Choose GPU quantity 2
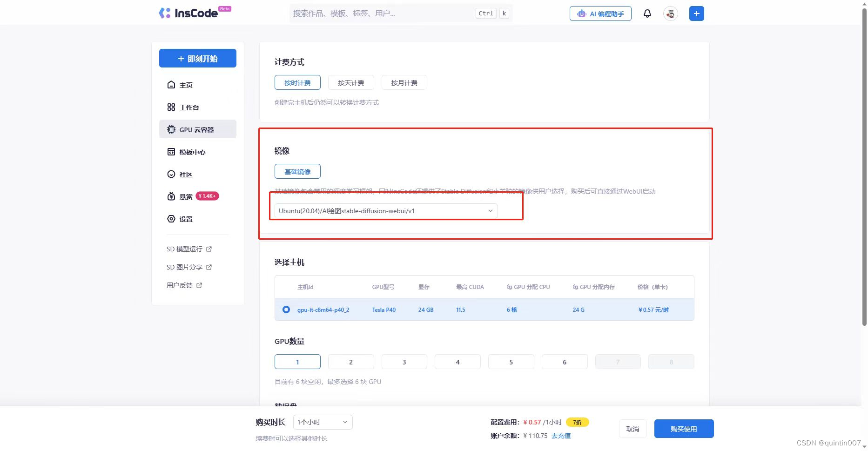Image resolution: width=868 pixels, height=451 pixels. [x=351, y=362]
